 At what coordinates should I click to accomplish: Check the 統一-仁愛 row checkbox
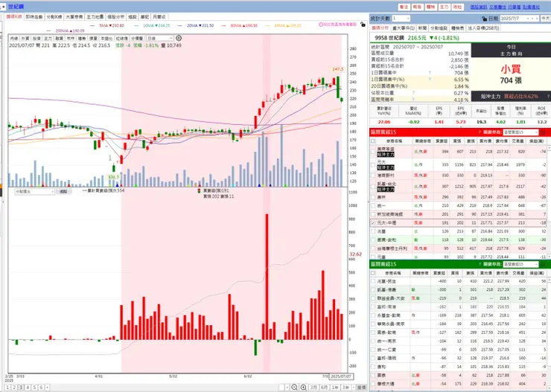(373, 350)
